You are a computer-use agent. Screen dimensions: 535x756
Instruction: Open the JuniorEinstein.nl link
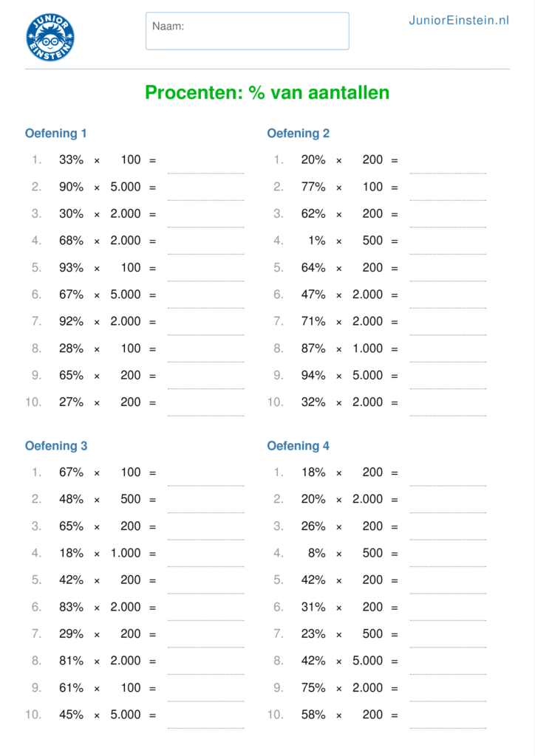point(459,21)
